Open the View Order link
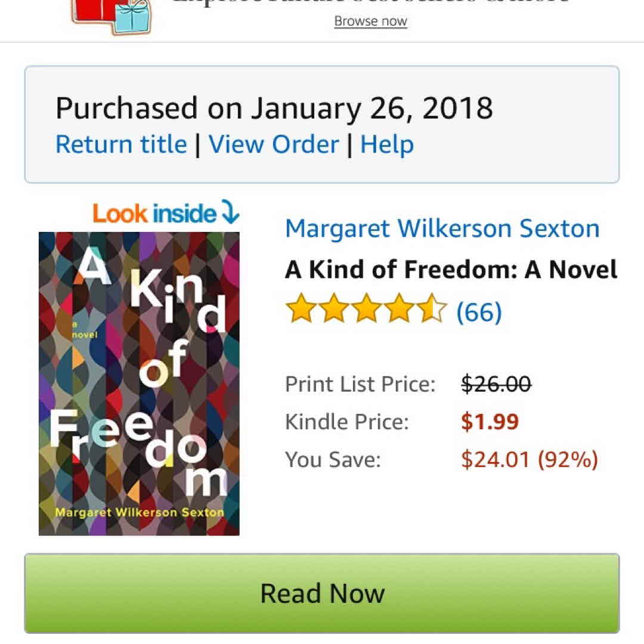This screenshot has height=644, width=644. pos(274,144)
